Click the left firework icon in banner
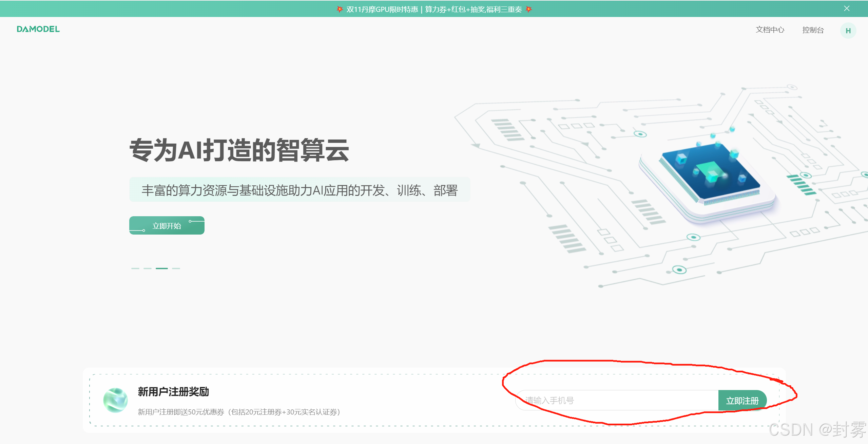Screen dimensions: 868x444 340,9
